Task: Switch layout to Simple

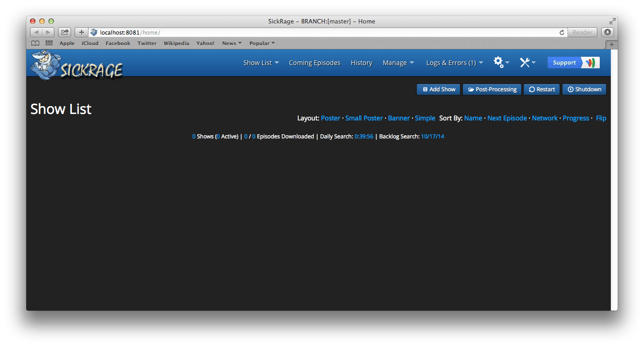Action: 425,118
